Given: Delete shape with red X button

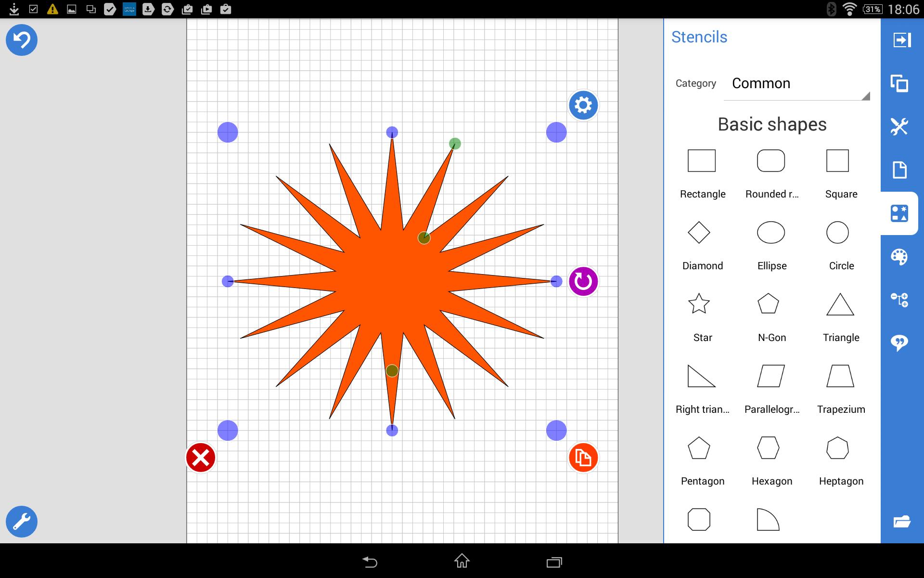Looking at the screenshot, I should tap(201, 458).
